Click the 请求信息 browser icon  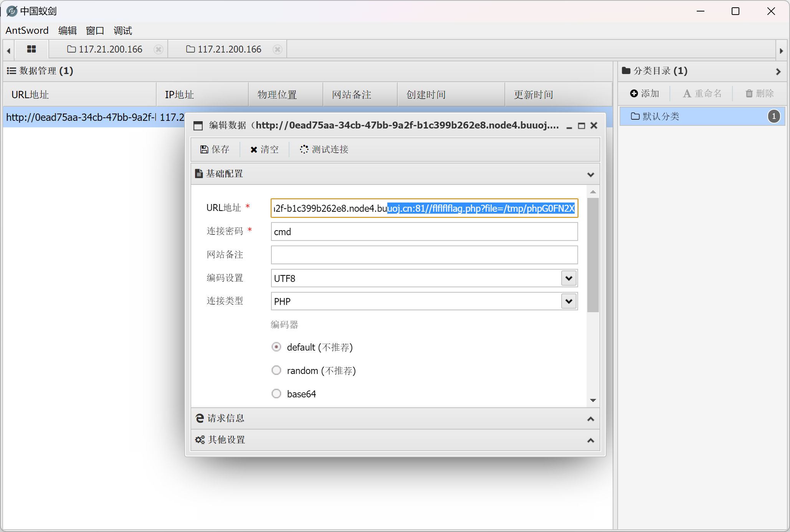[200, 418]
